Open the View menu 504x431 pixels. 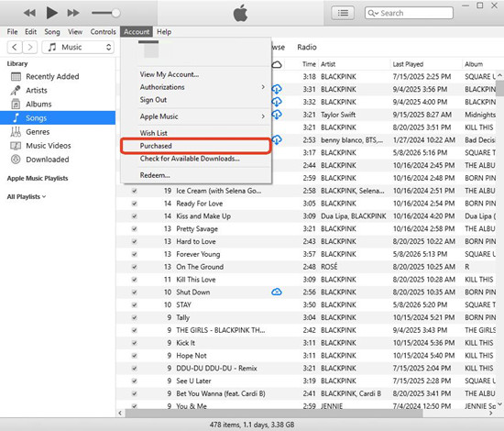[75, 32]
